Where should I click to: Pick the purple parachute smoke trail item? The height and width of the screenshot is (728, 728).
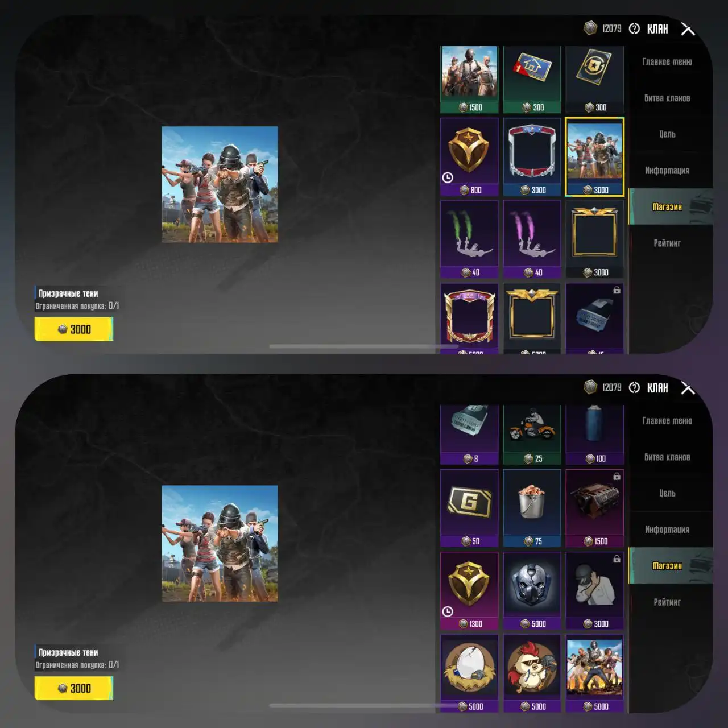tap(532, 239)
